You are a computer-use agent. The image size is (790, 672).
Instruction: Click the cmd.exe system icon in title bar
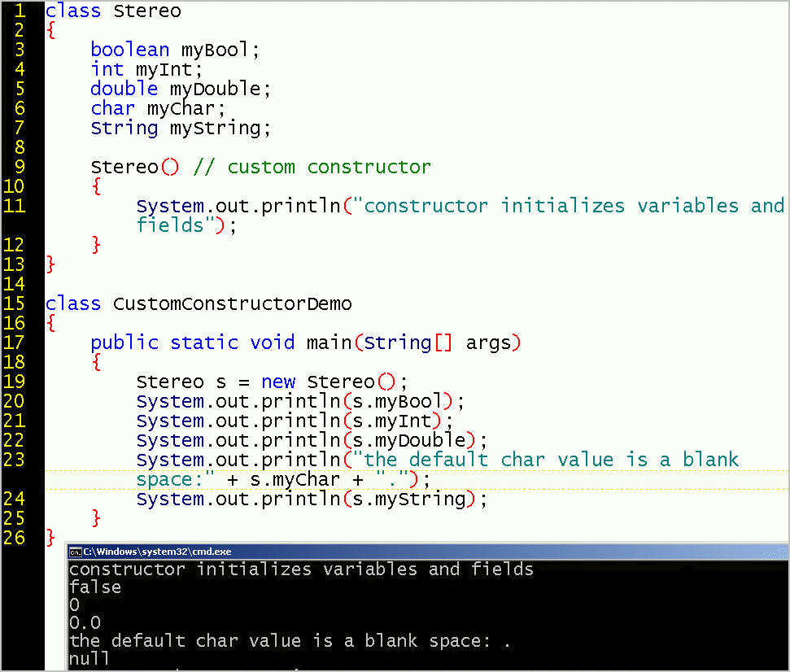(x=75, y=552)
